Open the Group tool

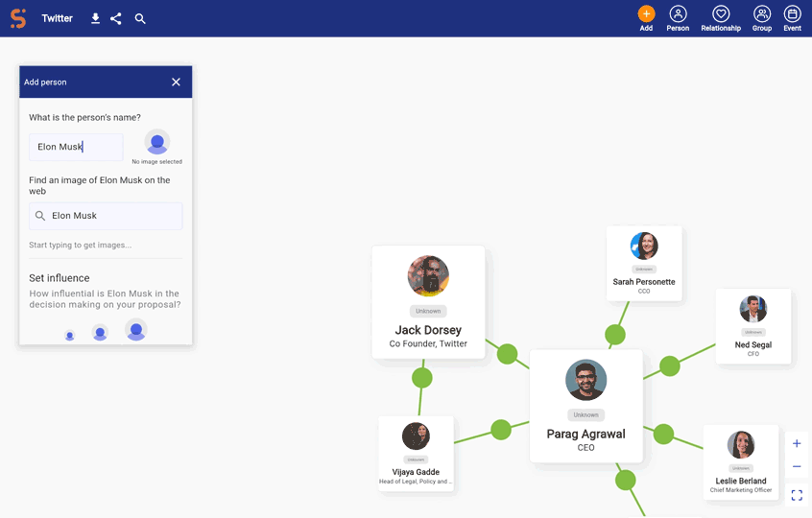tap(762, 18)
